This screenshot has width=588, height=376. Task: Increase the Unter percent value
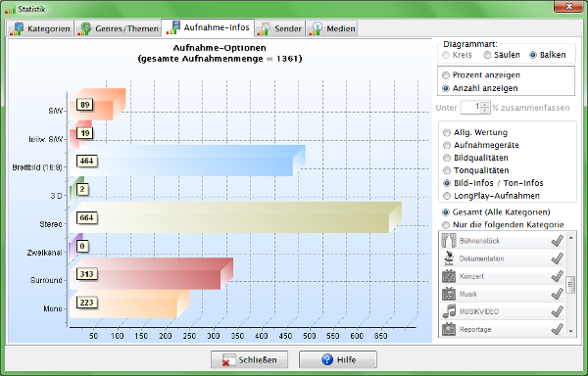tap(485, 105)
